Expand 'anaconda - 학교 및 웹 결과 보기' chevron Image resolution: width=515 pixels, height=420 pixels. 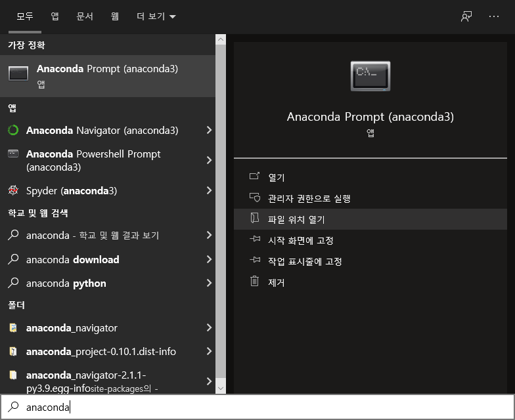click(x=209, y=235)
